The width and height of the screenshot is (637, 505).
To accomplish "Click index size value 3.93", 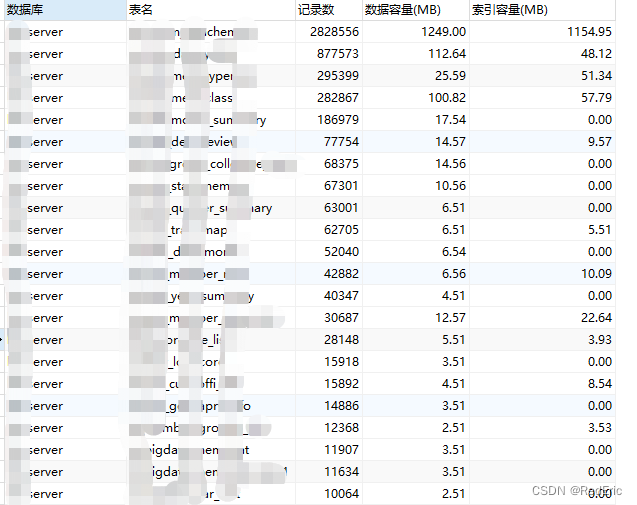I will pos(600,339).
